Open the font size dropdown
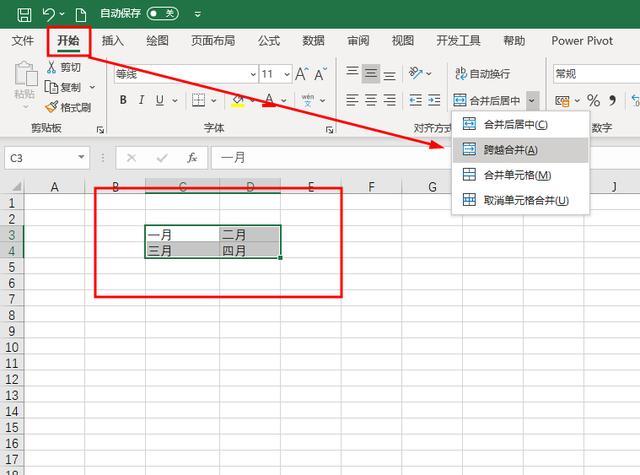The image size is (640, 475). 287,74
